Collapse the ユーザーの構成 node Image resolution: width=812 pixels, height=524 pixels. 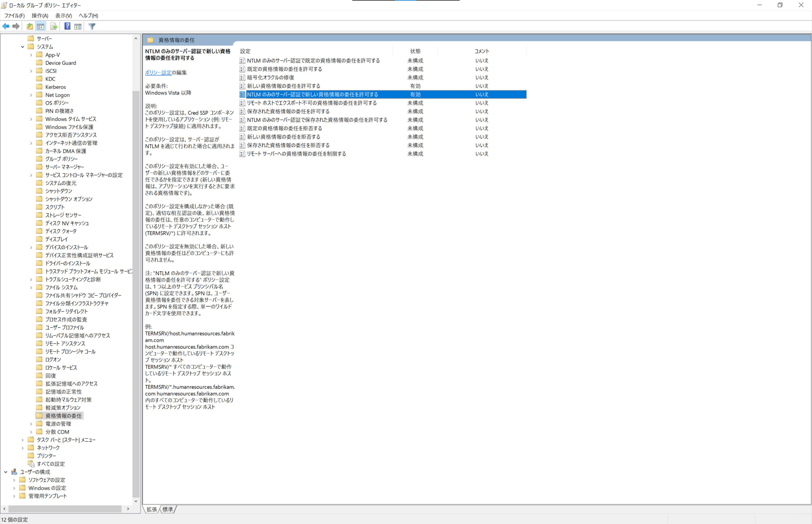tap(5, 472)
